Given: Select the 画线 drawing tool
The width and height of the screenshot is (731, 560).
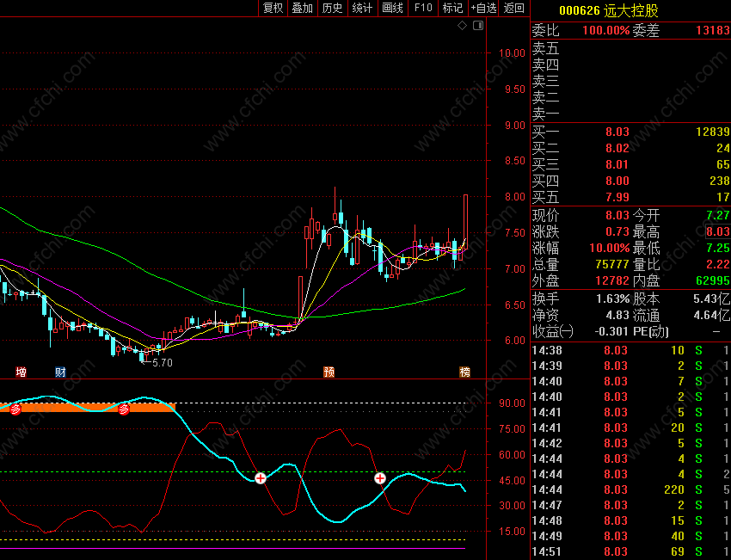Looking at the screenshot, I should (x=392, y=8).
